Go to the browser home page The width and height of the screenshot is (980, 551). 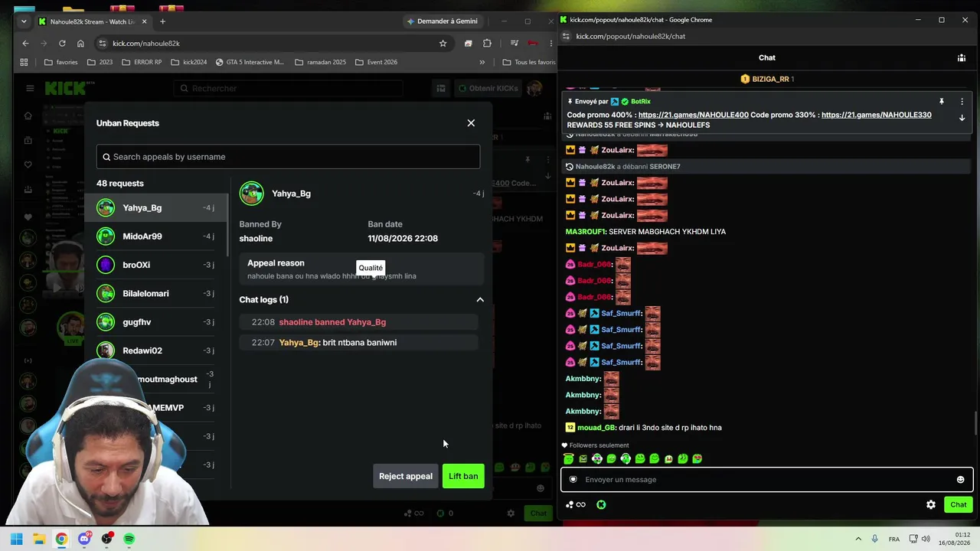click(80, 44)
